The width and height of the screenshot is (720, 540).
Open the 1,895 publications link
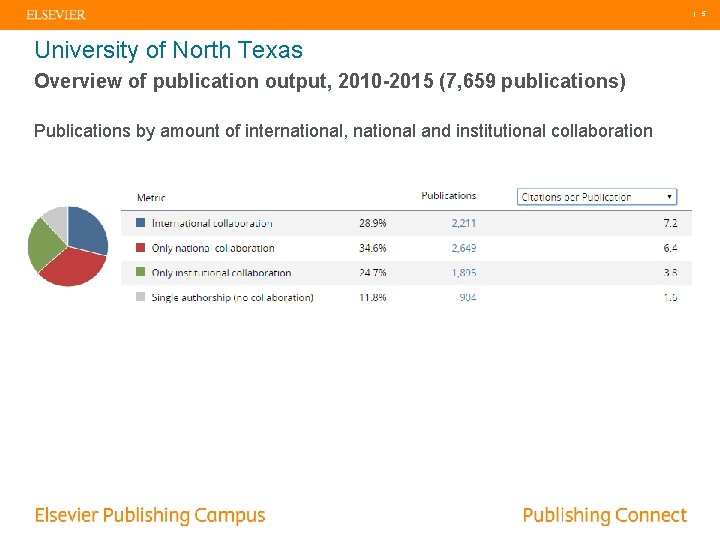coord(464,273)
